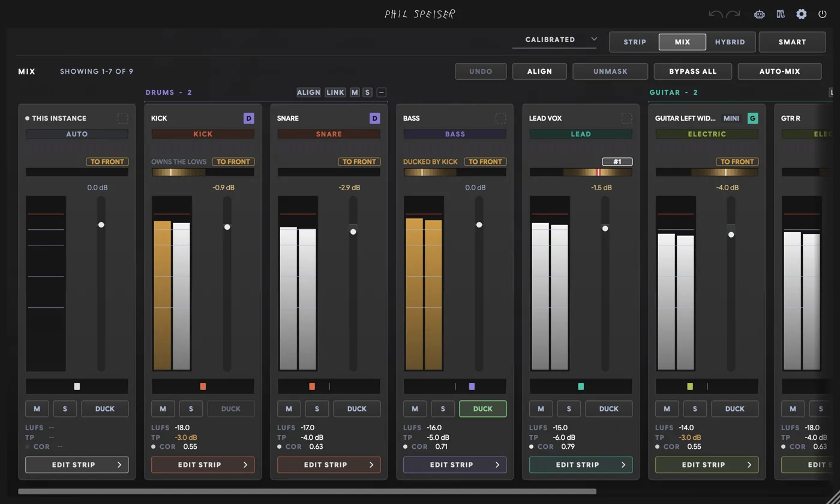Click the COR indicator dot on Kick strip
This screenshot has height=504, width=840.
(154, 446)
